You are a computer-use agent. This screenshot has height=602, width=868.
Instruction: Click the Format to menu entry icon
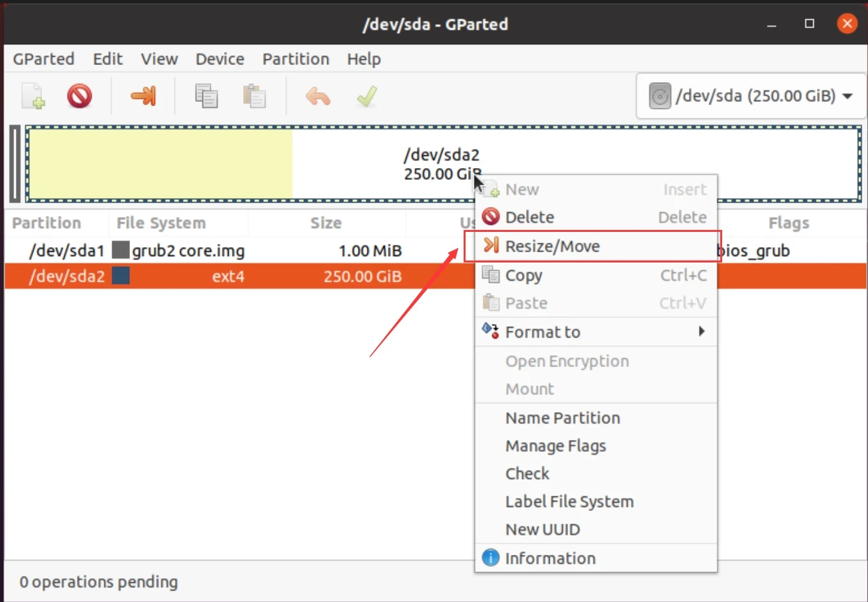click(x=490, y=331)
